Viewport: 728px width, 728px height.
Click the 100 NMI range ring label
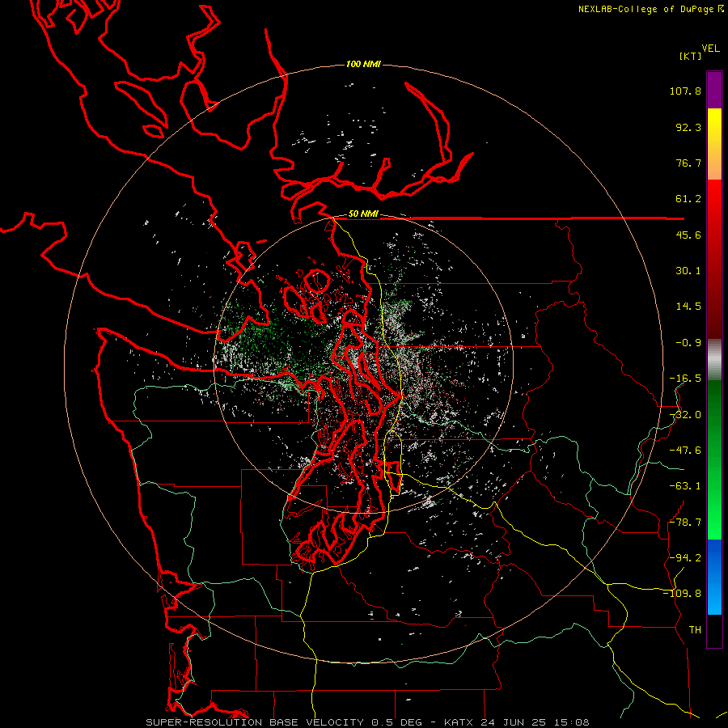pos(363,64)
